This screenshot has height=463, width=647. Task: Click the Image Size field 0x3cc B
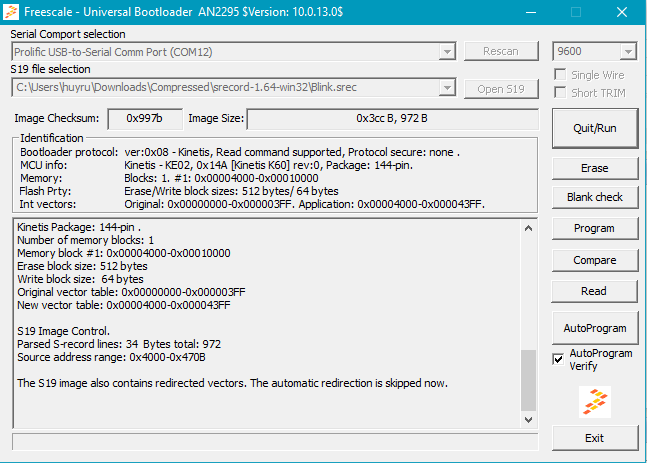[x=392, y=119]
